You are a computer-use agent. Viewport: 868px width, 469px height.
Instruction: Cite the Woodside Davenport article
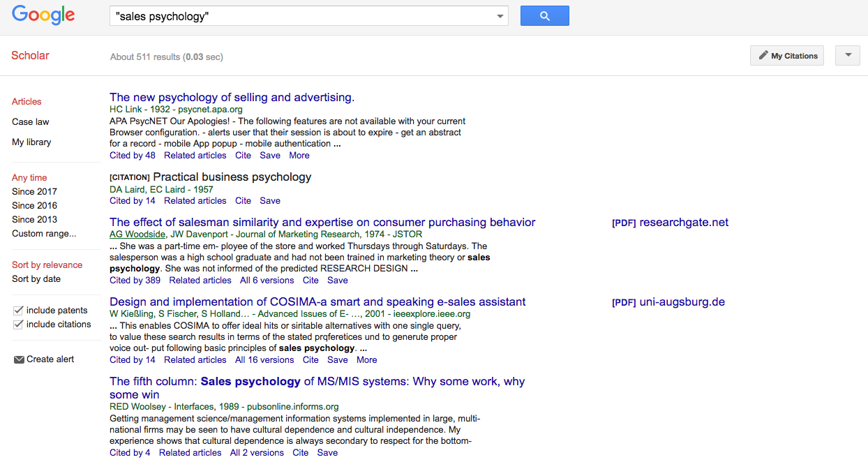(310, 281)
